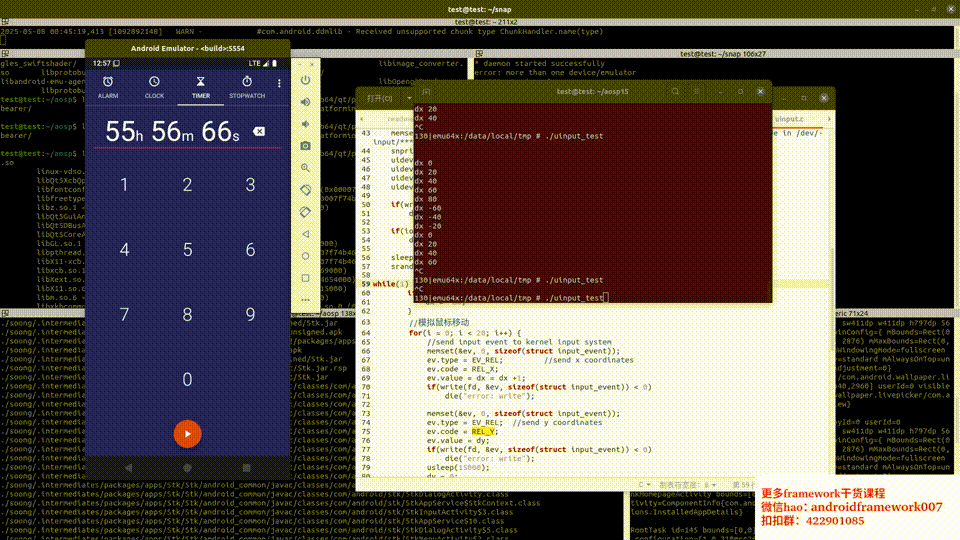
Task: Rotate device right via emulator sidebar
Action: tap(306, 212)
